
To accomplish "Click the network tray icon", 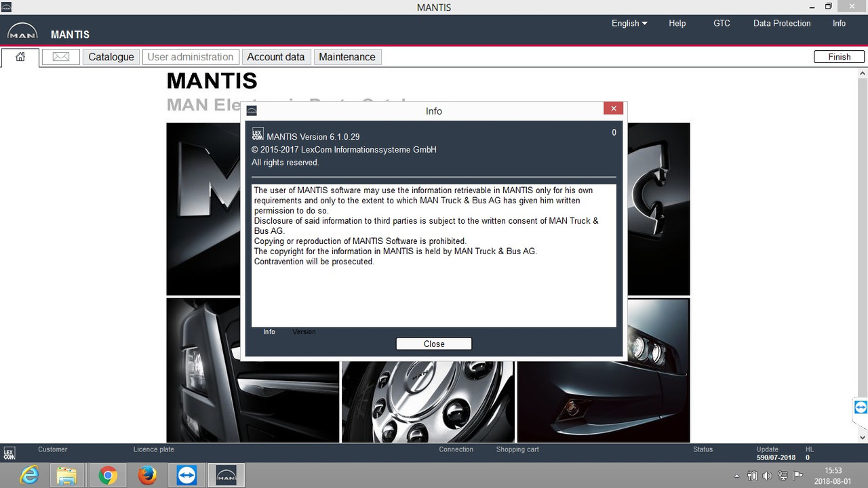I will coord(783,476).
